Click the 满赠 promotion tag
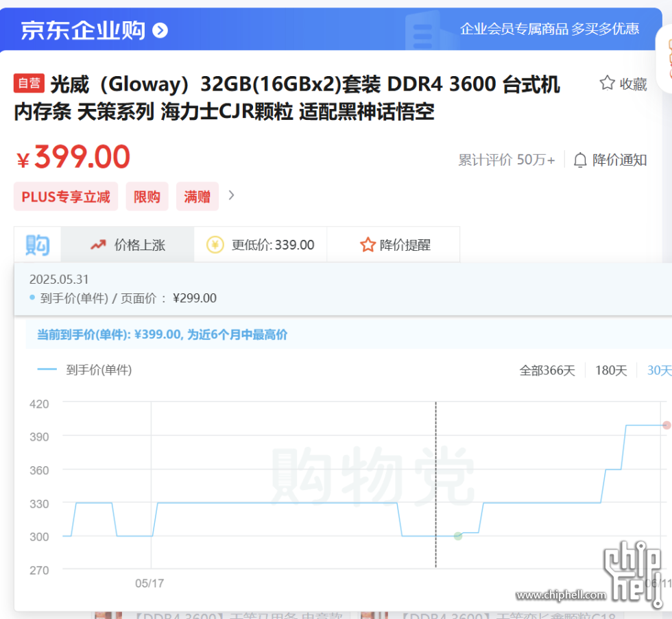This screenshot has width=672, height=619. click(x=197, y=197)
